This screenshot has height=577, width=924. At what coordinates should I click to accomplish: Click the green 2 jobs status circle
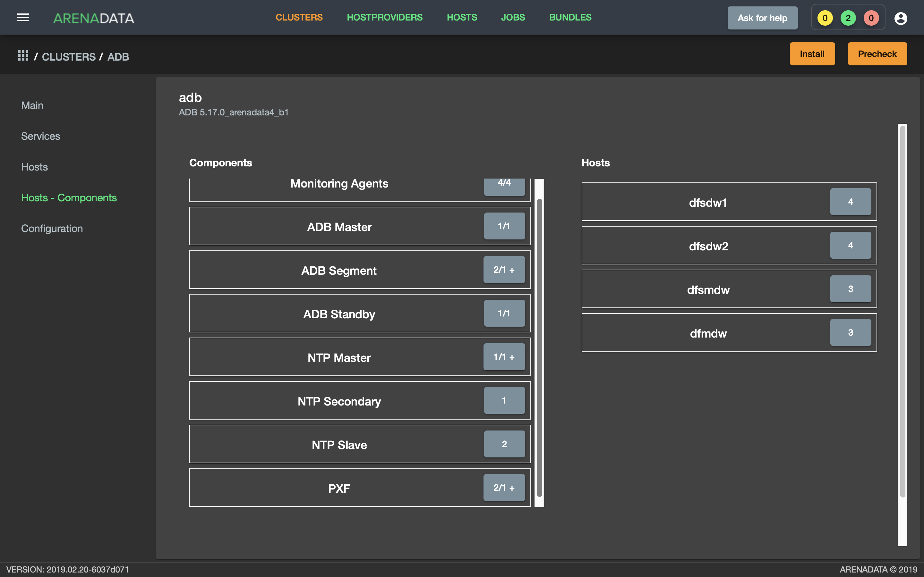(x=848, y=18)
